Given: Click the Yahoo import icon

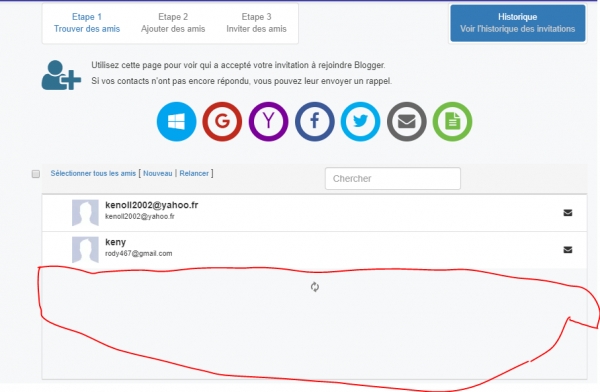Looking at the screenshot, I should (x=268, y=122).
